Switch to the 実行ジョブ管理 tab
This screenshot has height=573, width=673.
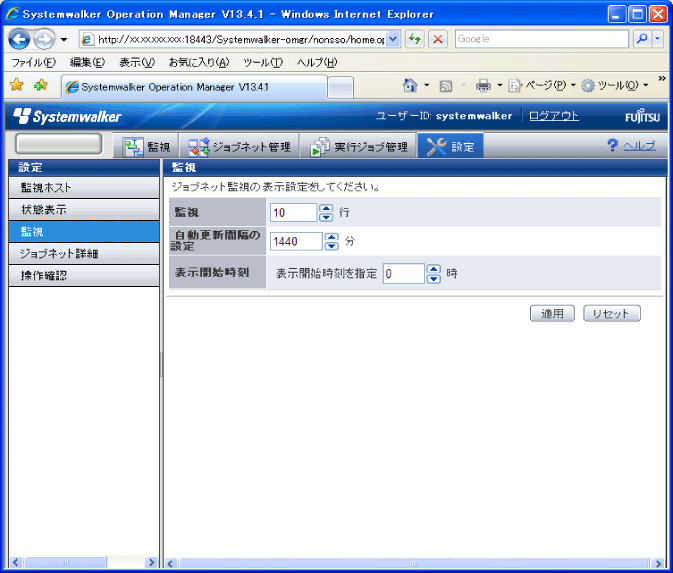coord(359,147)
